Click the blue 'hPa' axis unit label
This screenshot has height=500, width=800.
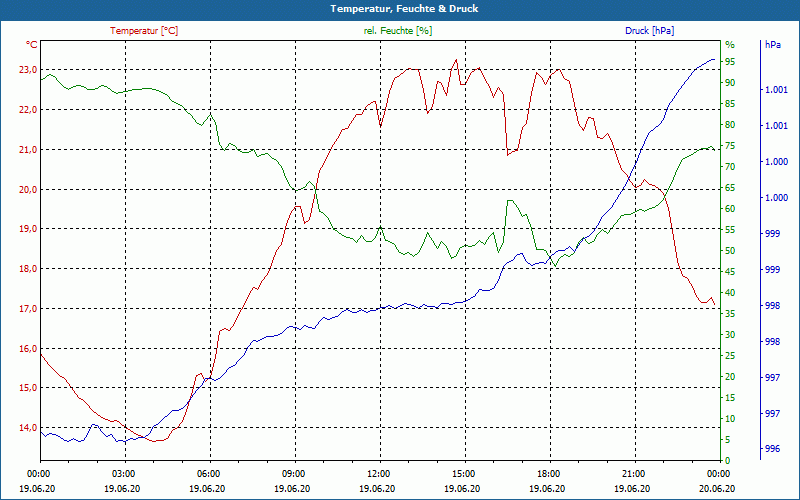point(773,45)
